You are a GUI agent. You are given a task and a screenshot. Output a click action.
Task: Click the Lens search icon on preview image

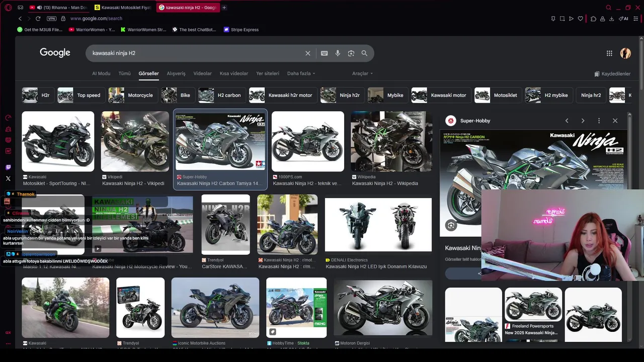[x=451, y=226]
